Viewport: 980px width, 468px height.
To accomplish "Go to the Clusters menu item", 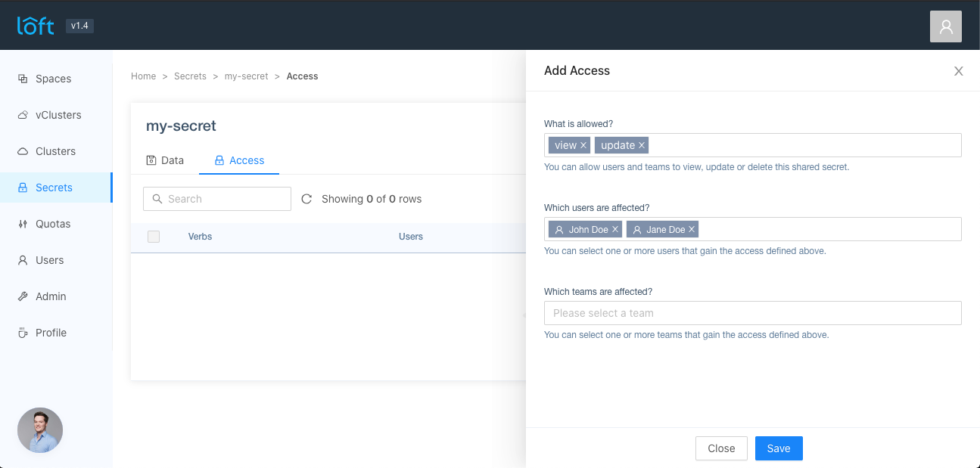I will click(56, 151).
